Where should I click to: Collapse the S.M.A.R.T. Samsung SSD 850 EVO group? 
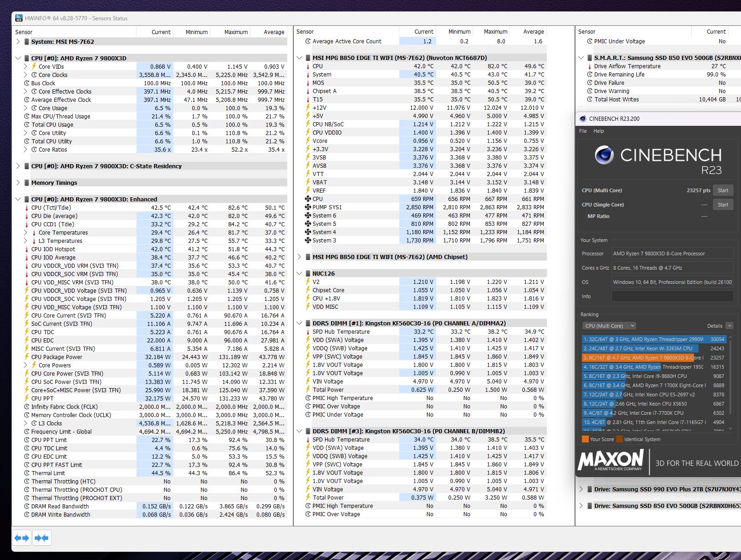click(581, 58)
